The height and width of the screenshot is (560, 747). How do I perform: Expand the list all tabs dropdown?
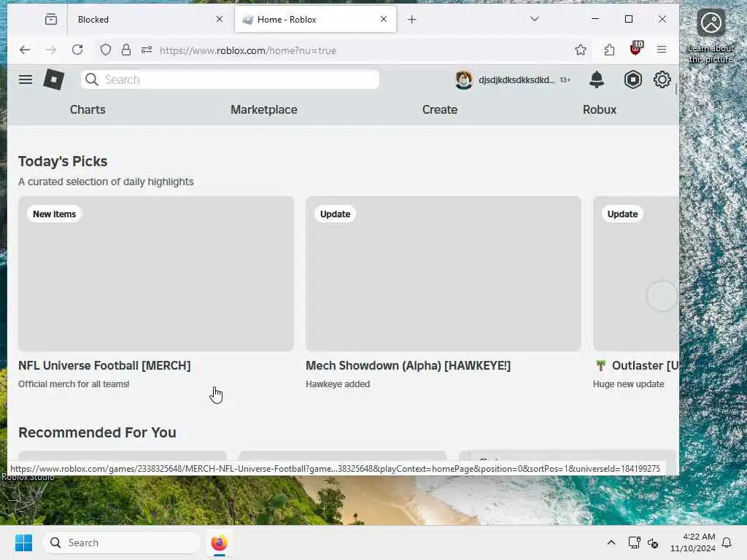pos(535,19)
